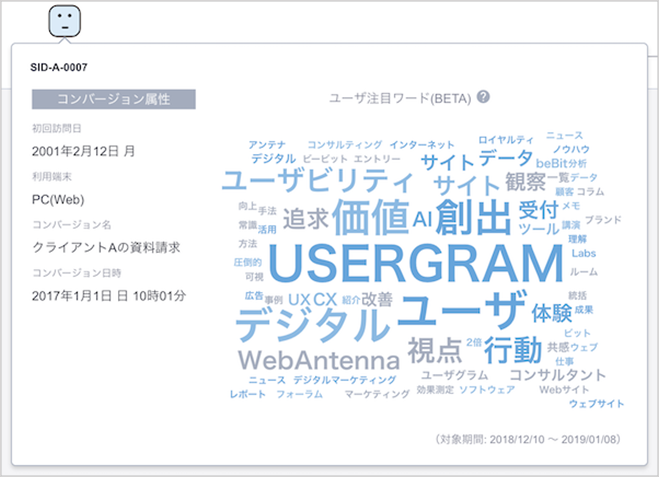Click the クライアントAの資料請求 conversion name
The width and height of the screenshot is (659, 477).
[99, 247]
